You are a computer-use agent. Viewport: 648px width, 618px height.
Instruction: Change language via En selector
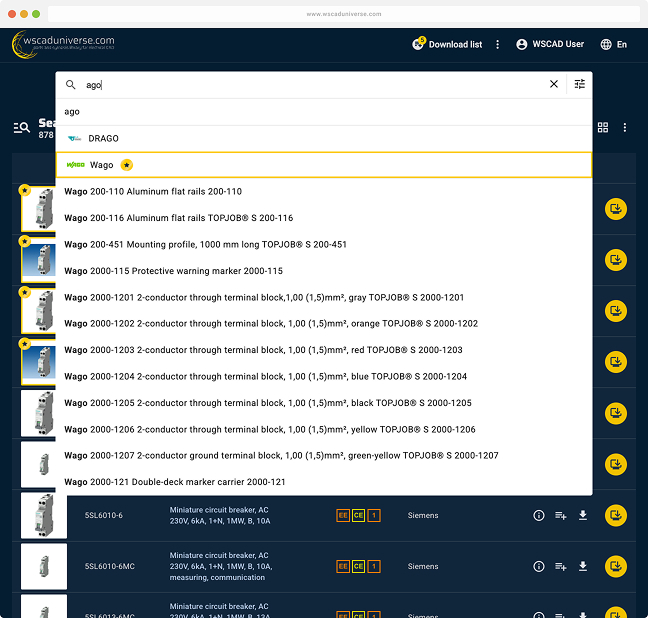(614, 44)
